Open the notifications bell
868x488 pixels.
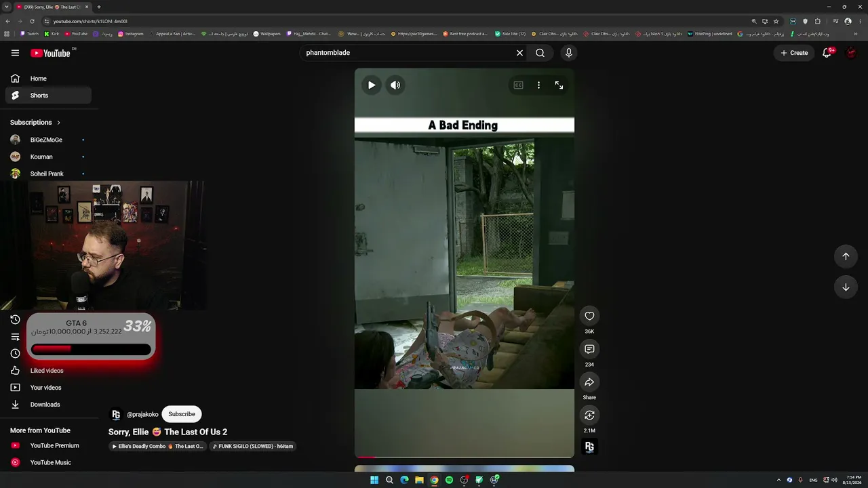827,53
